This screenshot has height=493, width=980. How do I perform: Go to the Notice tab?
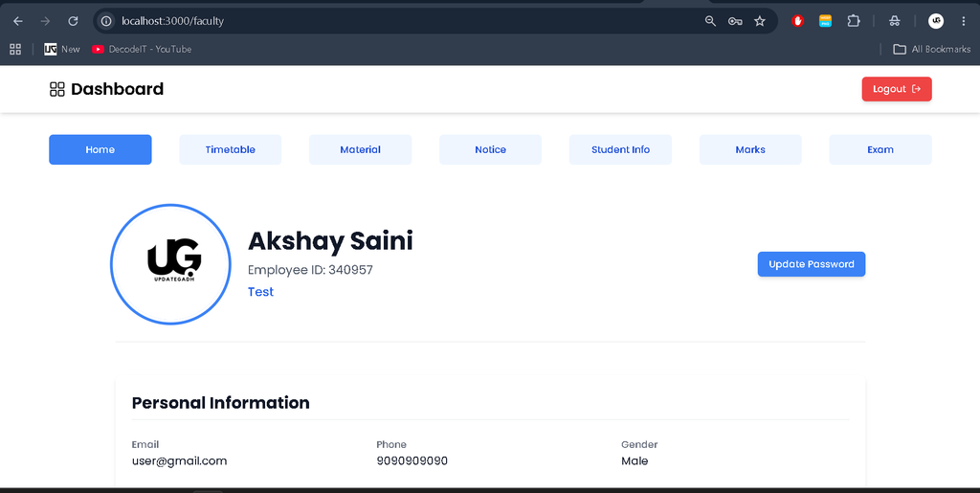[x=490, y=150]
